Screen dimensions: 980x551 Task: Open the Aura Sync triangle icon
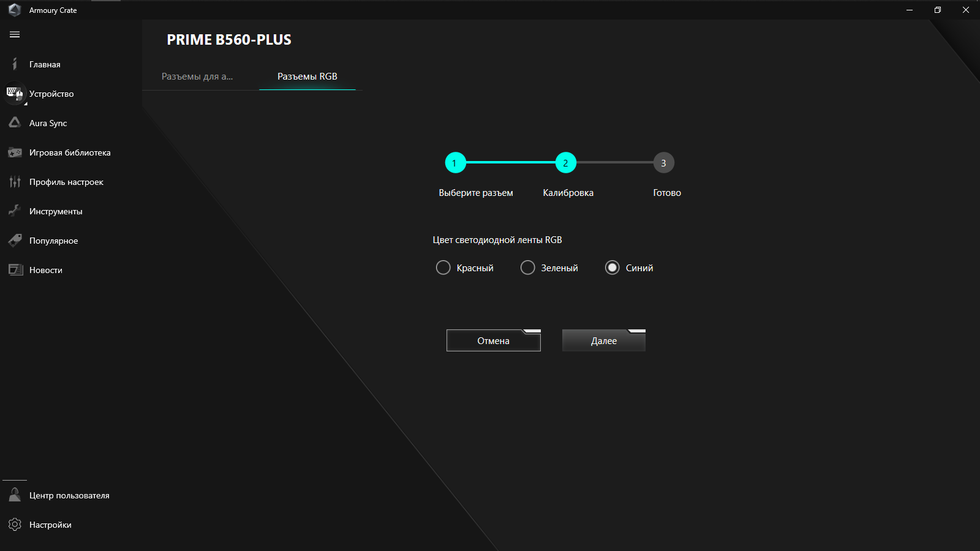point(15,123)
